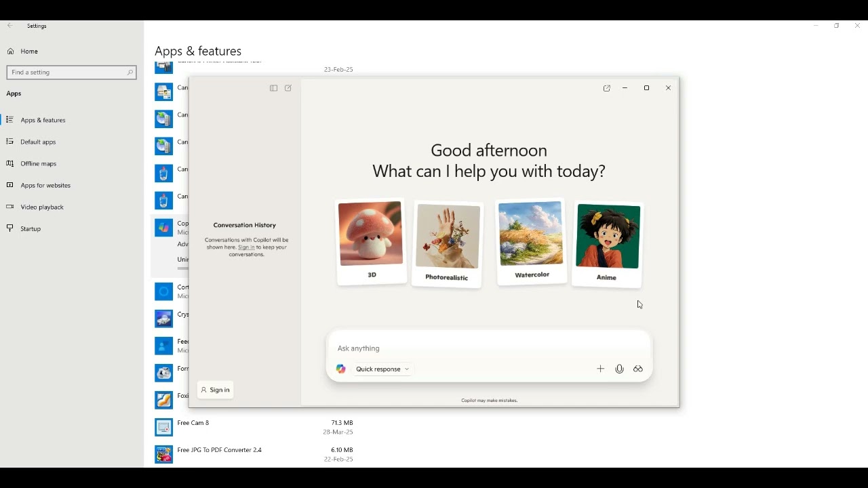The image size is (868, 488).
Task: Go back using Settings back arrow
Action: 9,26
